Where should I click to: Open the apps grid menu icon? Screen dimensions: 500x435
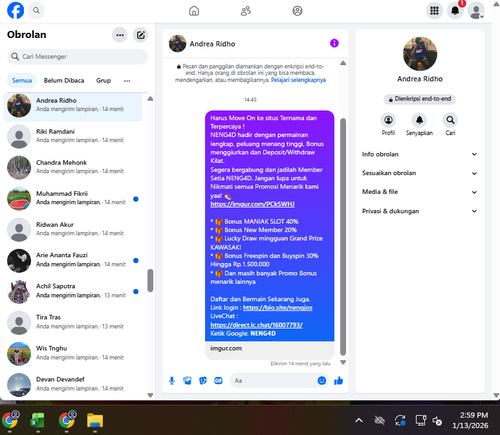click(434, 11)
